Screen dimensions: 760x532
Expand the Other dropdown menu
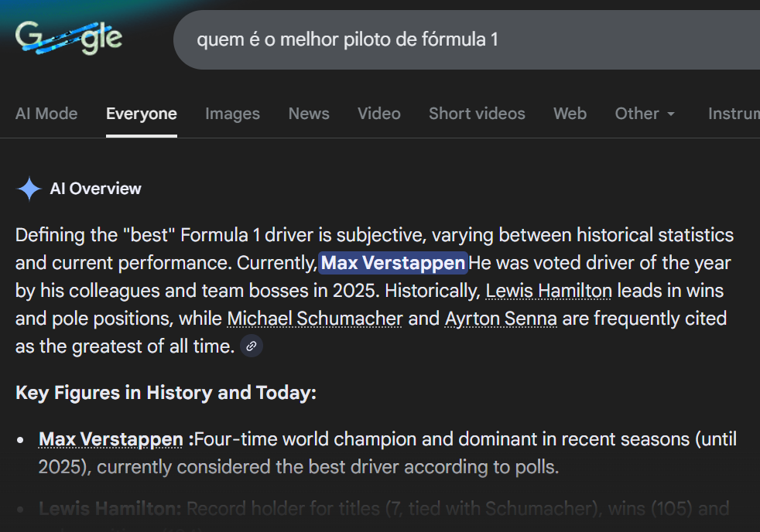[645, 114]
